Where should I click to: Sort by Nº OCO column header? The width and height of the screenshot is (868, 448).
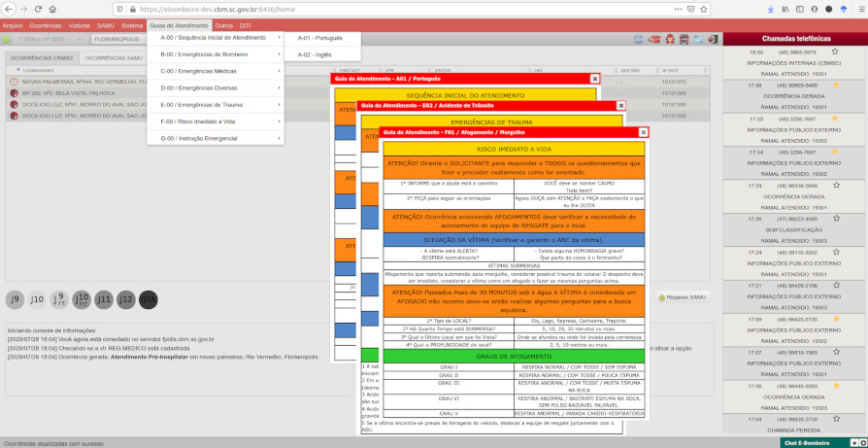click(x=672, y=71)
